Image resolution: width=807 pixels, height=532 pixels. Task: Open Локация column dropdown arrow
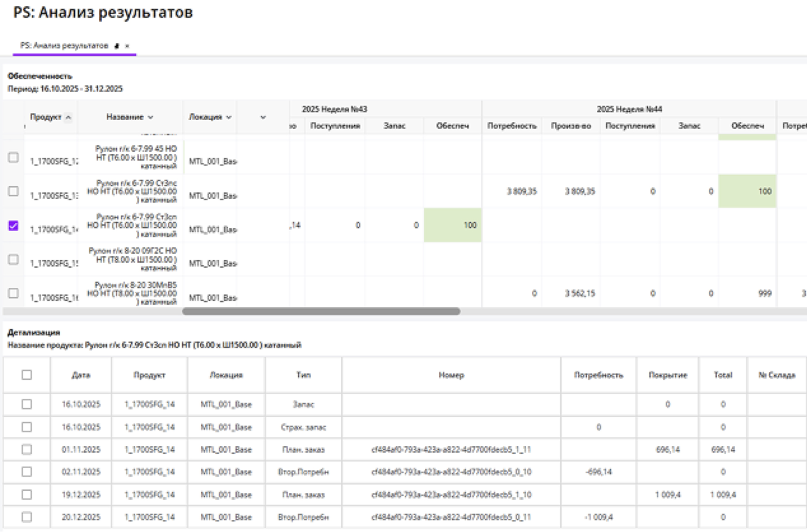pyautogui.click(x=229, y=117)
